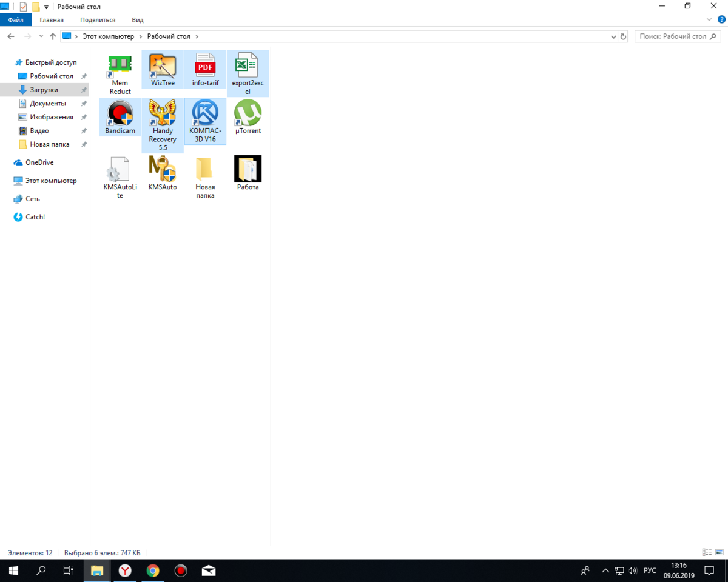Go up one folder level arrow
The height and width of the screenshot is (582, 728).
53,36
